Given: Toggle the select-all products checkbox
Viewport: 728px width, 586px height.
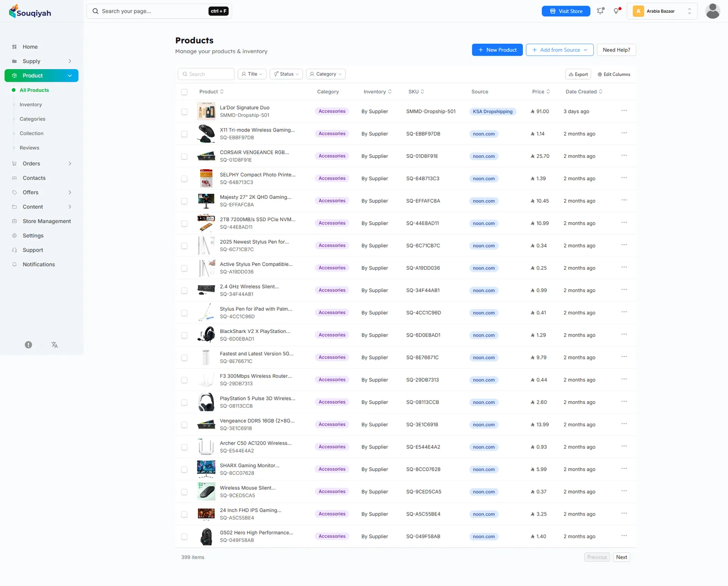Looking at the screenshot, I should pyautogui.click(x=184, y=92).
